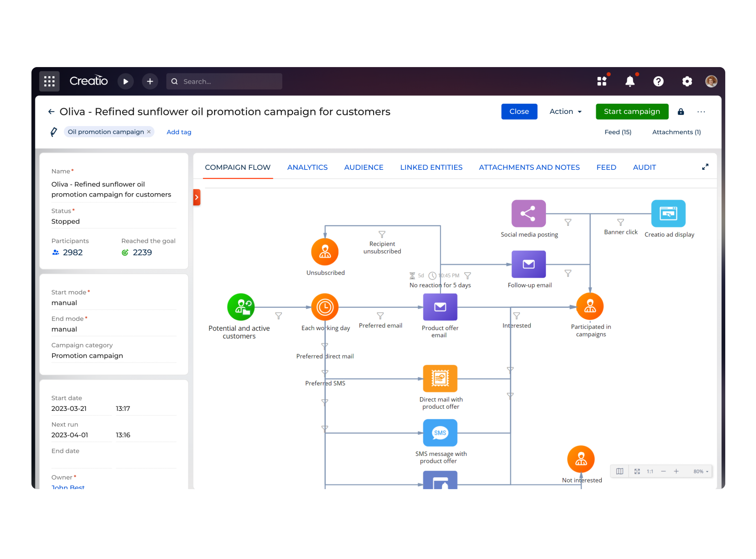
Task: Toggle the record lock icon
Action: 681,111
